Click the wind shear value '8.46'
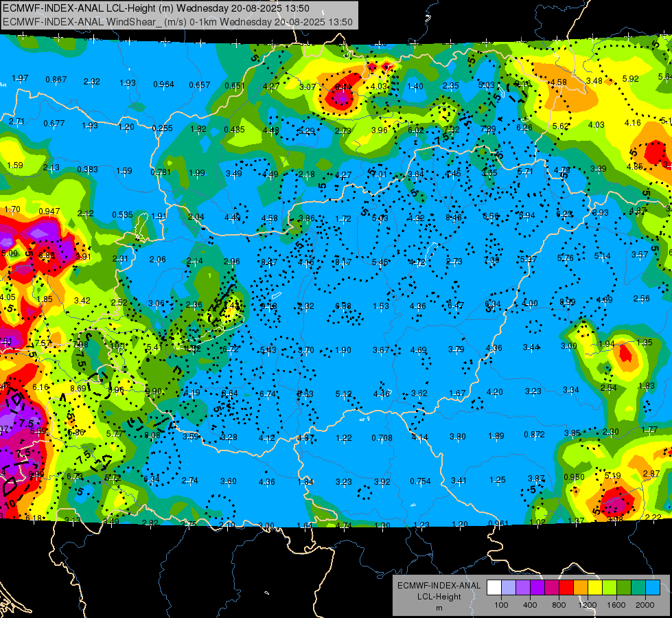This screenshot has height=618, width=672. 454,218
